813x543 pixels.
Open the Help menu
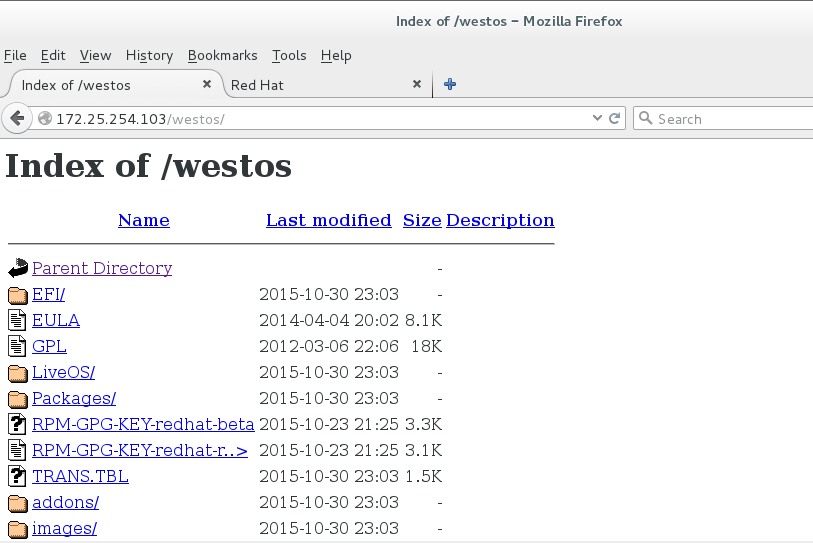pos(336,55)
